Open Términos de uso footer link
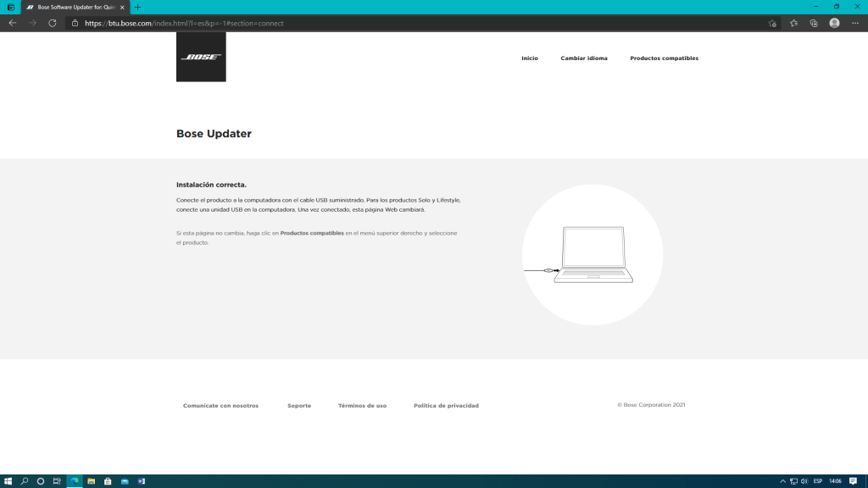 tap(362, 406)
